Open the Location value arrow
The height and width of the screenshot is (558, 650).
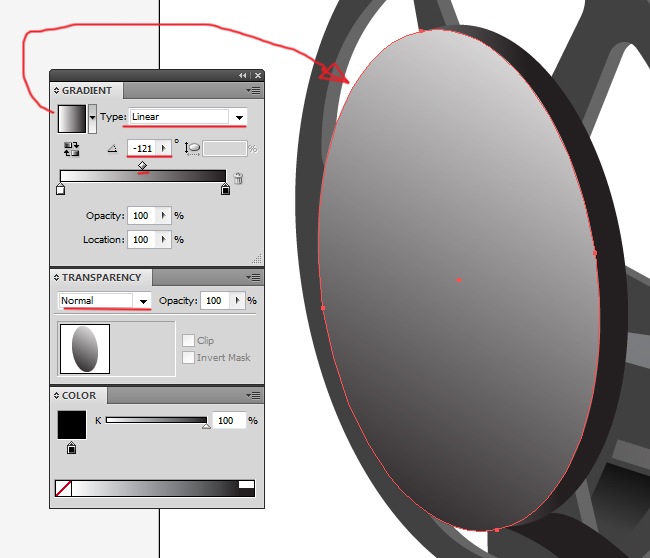(164, 240)
